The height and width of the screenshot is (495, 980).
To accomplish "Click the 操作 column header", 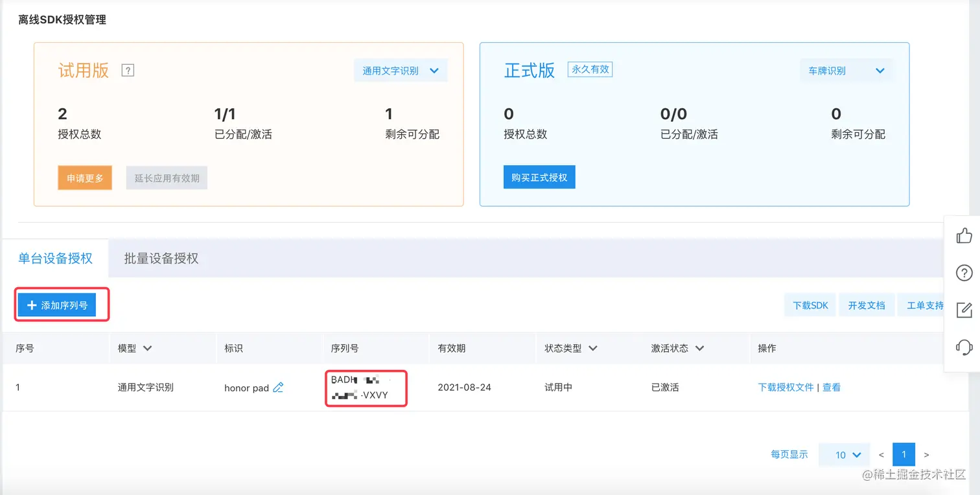I will tap(767, 349).
